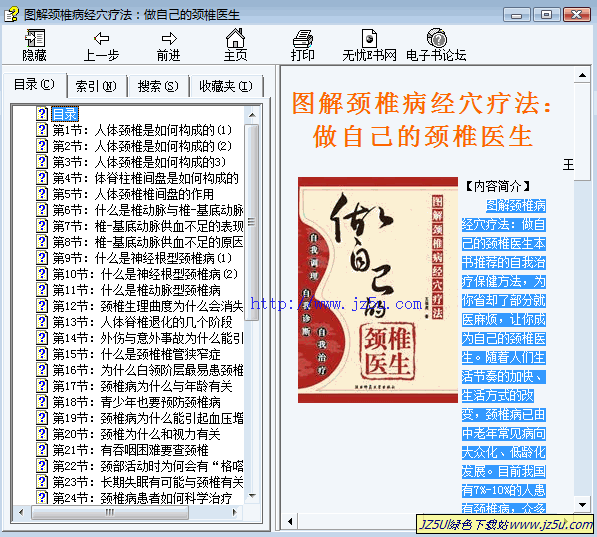
Task: Click contents tree scroll-right arrow
Action: (x=235, y=513)
